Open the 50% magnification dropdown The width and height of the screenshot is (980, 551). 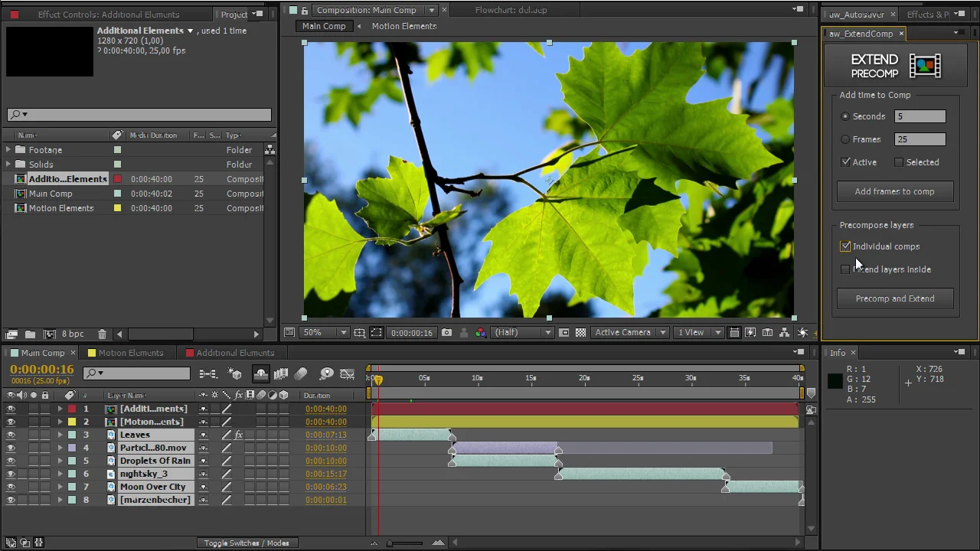point(325,332)
